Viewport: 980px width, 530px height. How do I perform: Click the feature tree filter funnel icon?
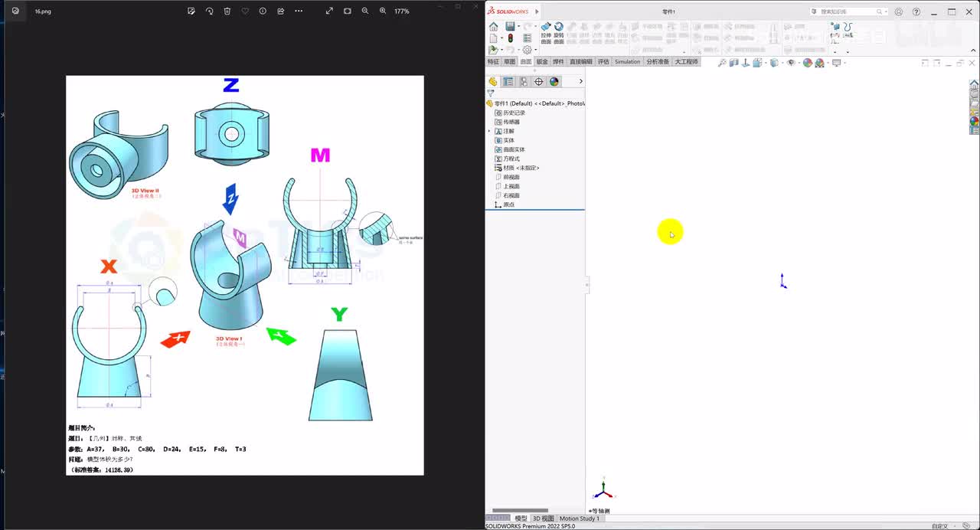click(x=491, y=93)
